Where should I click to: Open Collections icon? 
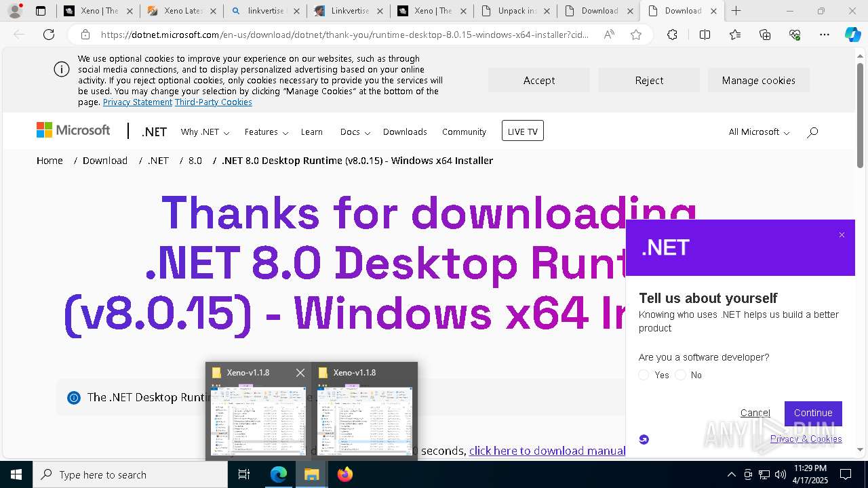click(765, 35)
